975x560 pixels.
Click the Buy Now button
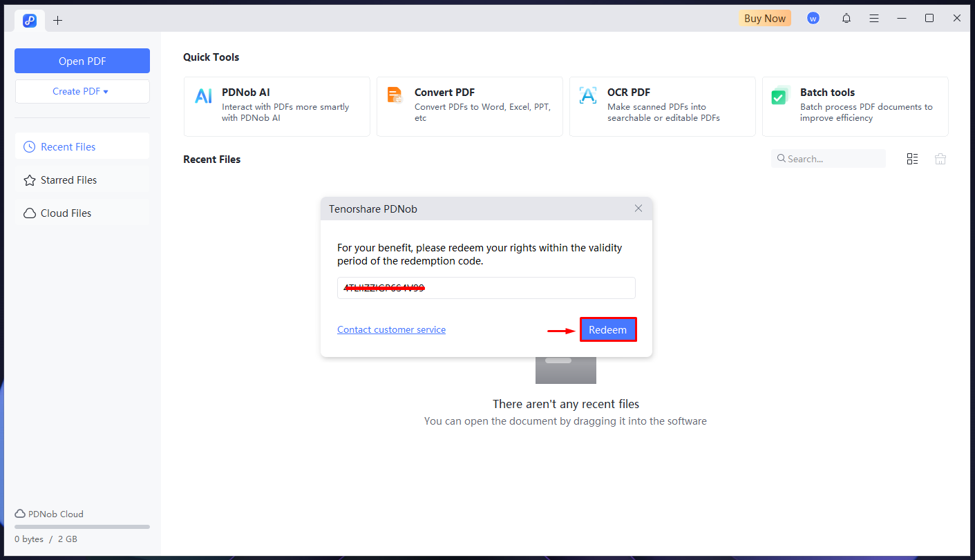(x=765, y=19)
